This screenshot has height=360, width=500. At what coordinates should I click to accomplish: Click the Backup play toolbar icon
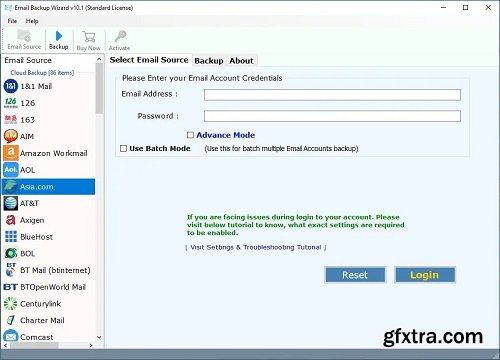tap(59, 36)
